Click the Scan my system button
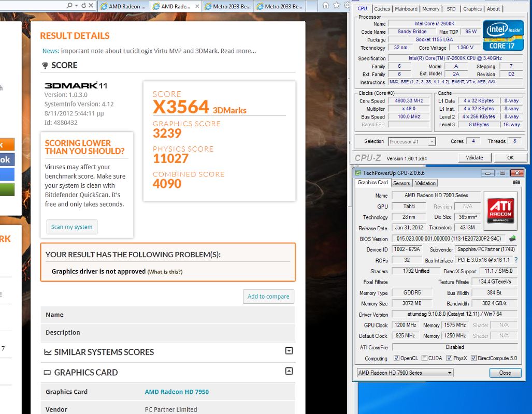Viewport: 532px width, 414px height. 71,227
